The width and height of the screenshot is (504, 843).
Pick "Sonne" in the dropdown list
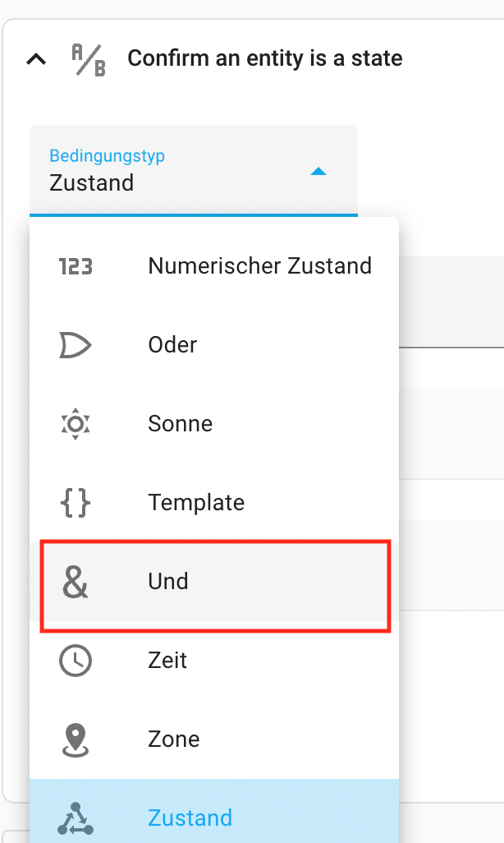tap(180, 424)
